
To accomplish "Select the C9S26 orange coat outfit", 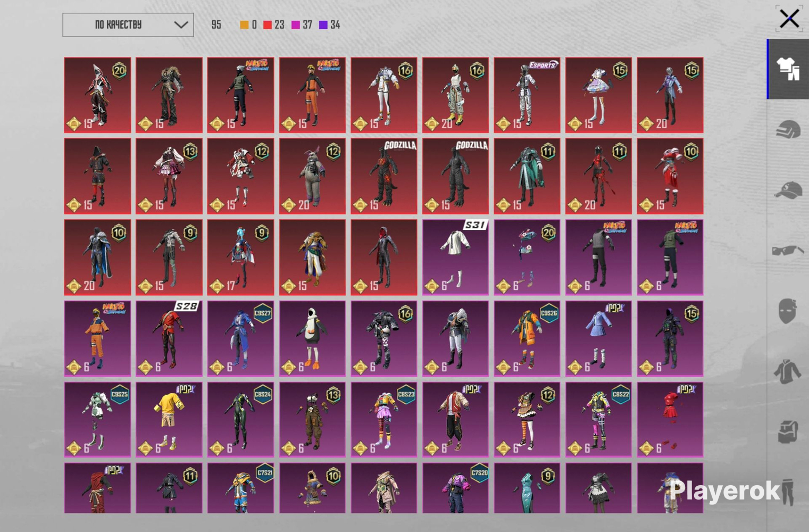I will [527, 338].
